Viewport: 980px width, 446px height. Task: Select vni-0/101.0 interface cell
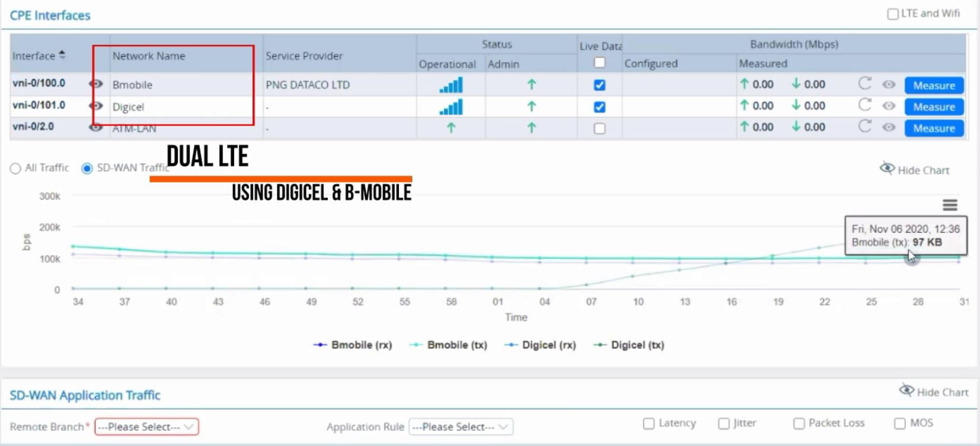coord(39,105)
